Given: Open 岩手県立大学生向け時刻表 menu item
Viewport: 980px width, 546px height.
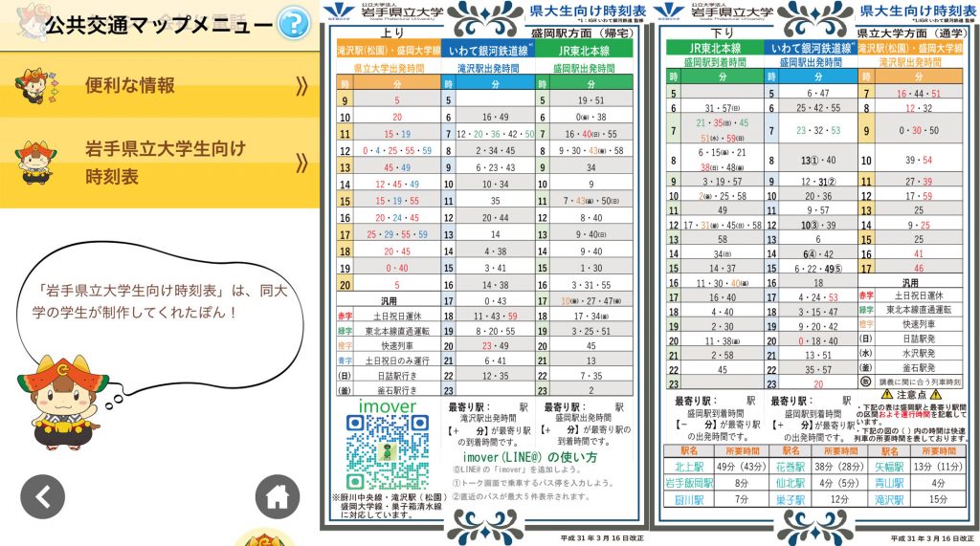Looking at the screenshot, I should point(160,163).
